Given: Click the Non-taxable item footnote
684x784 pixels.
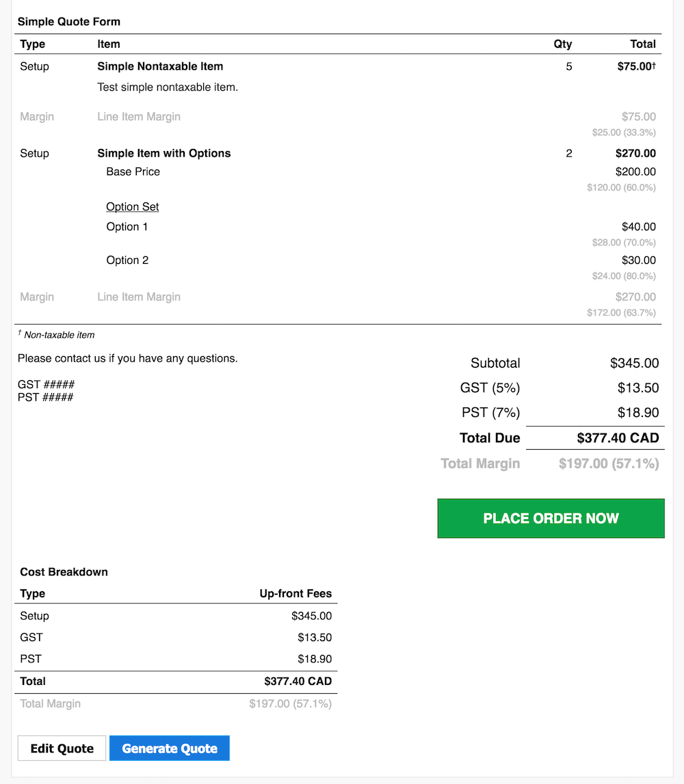Looking at the screenshot, I should (56, 334).
